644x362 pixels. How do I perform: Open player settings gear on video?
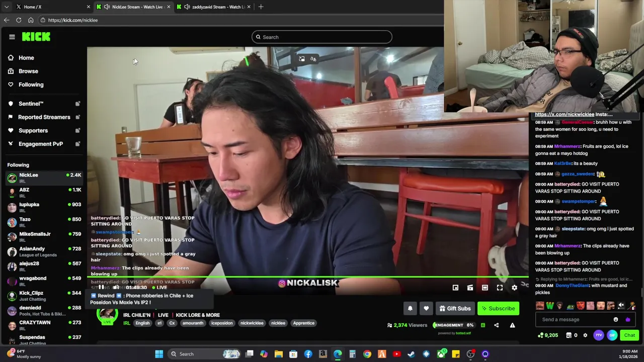514,288
